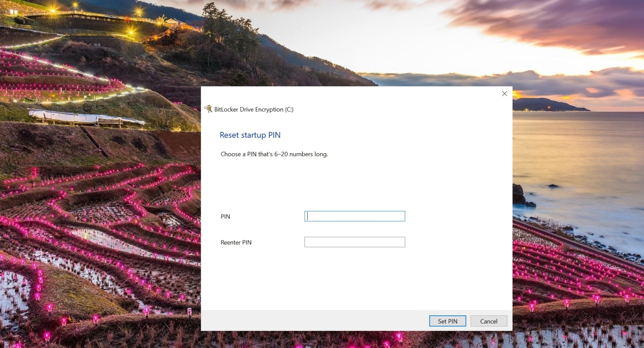
Task: Click the 'BitLocker Drive Encryption (C:)' header text
Action: pyautogui.click(x=254, y=109)
